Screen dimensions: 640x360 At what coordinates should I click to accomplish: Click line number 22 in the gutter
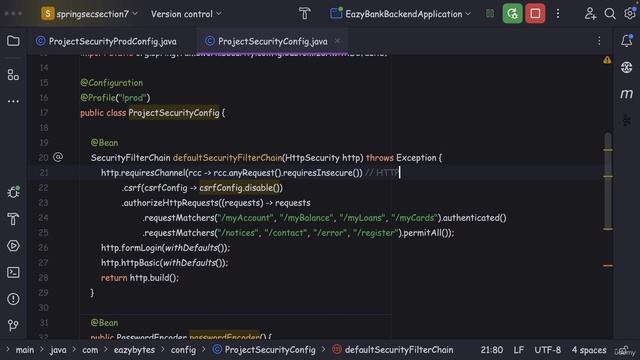43,188
